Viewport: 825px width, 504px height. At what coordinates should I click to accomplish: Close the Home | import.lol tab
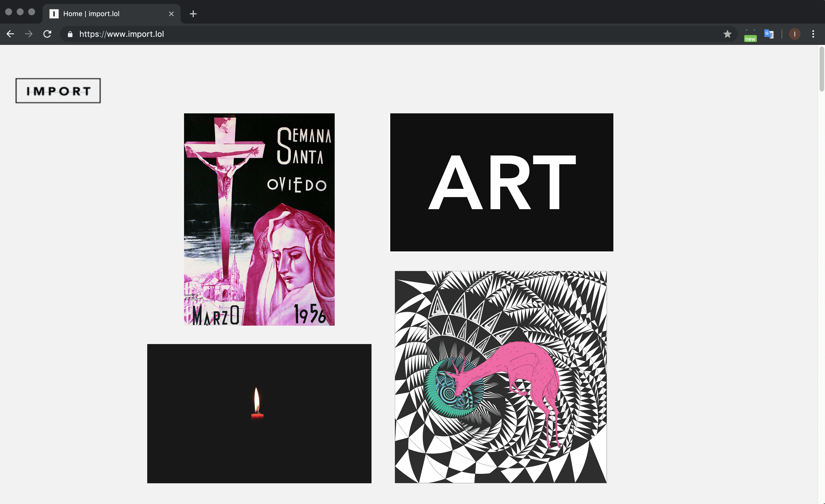point(171,14)
